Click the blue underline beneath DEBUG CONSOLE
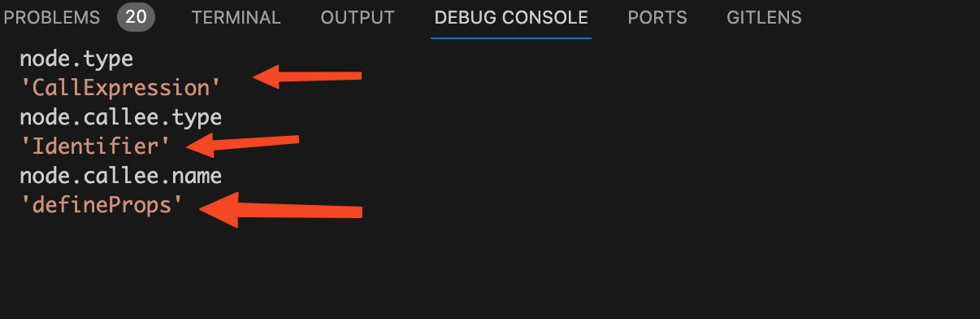The image size is (980, 319). click(x=511, y=38)
